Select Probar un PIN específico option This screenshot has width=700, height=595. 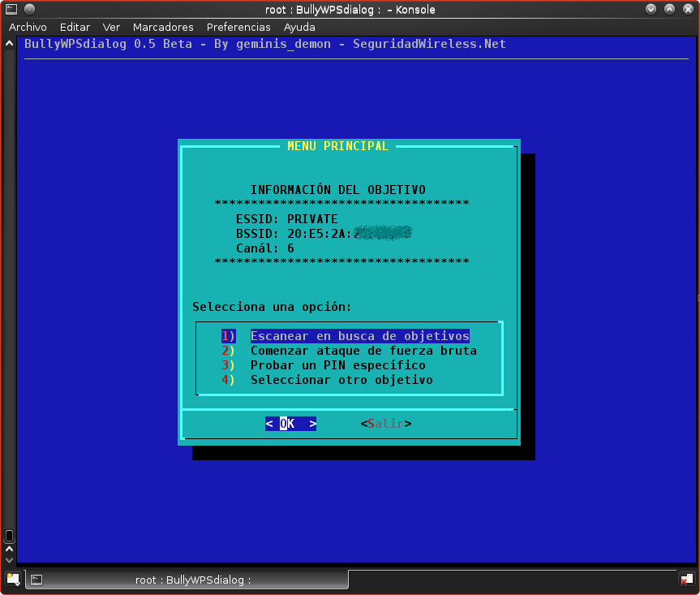pos(337,365)
